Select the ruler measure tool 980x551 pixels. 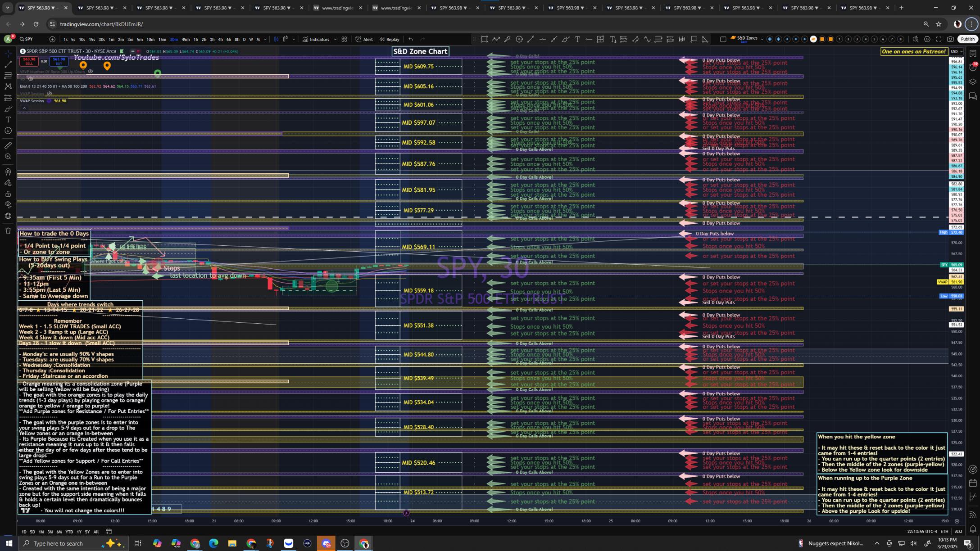coord(8,145)
